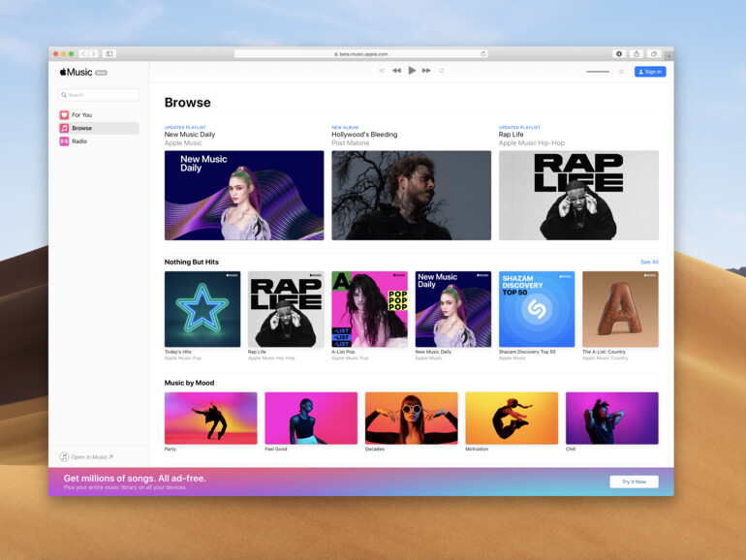Open Rap Life playlist in Nothing But Hits
The height and width of the screenshot is (560, 746).
click(286, 309)
